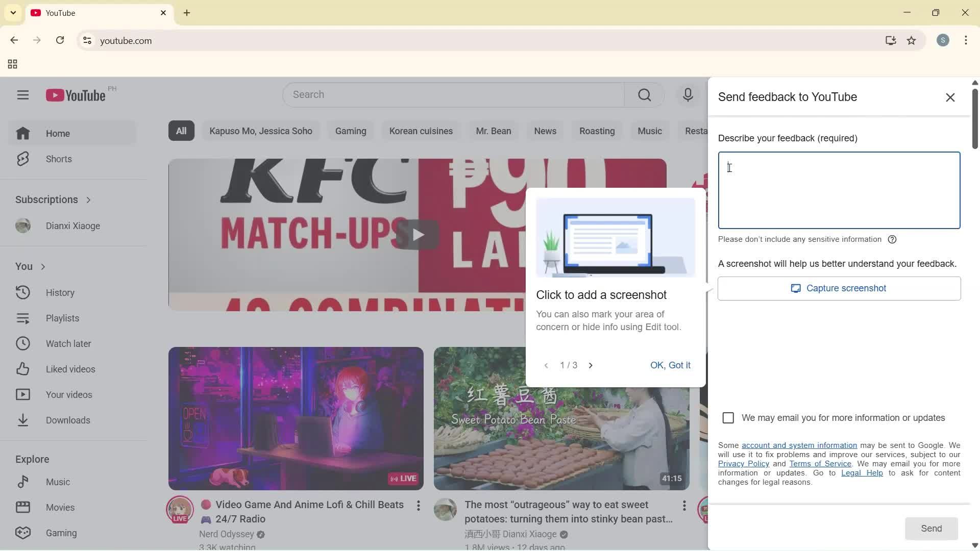Viewport: 980px width, 551px height.
Task: Click the feedback panel scrollbar up arrow
Action: tap(974, 83)
